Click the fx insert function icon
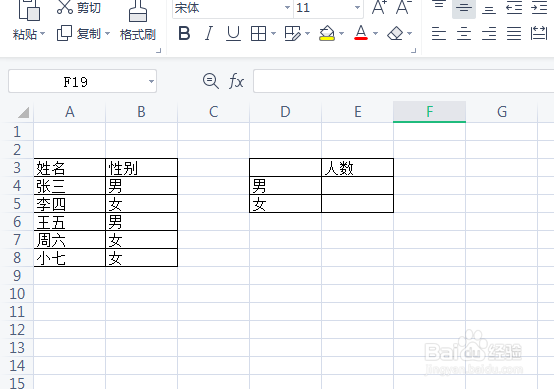This screenshot has width=554, height=389. 236,81
